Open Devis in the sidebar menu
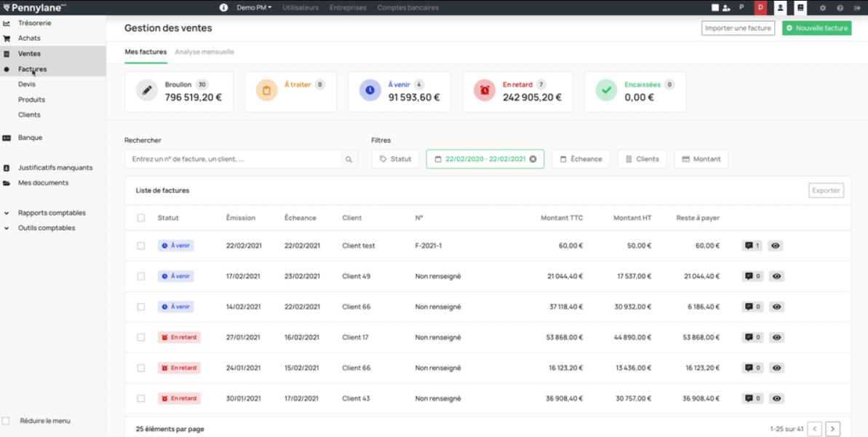Viewport: 868px width, 437px height. point(27,84)
